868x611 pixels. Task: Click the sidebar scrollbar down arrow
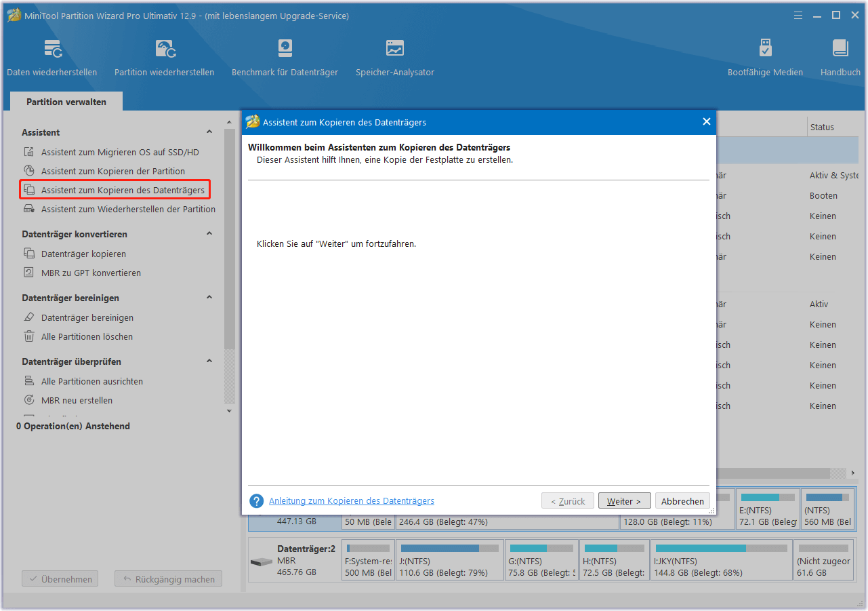pyautogui.click(x=229, y=410)
